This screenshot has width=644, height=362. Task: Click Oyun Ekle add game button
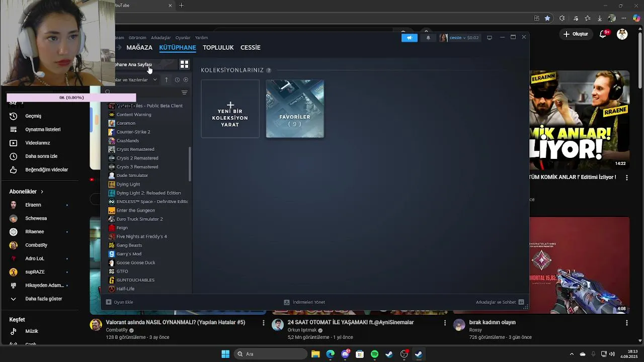click(x=119, y=302)
